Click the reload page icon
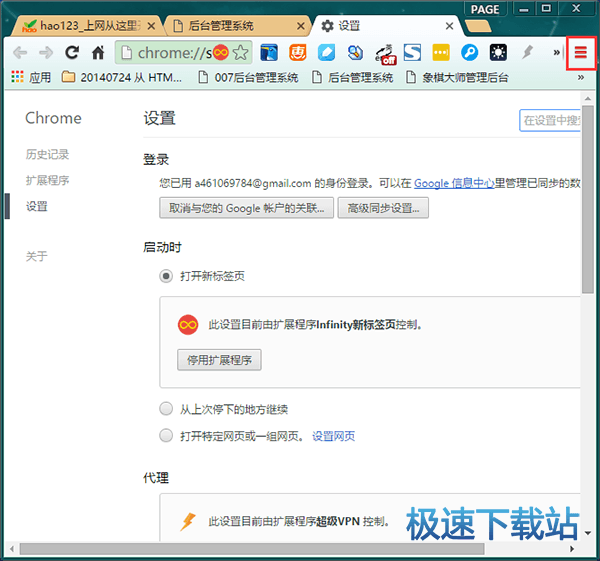600x561 pixels. click(72, 53)
